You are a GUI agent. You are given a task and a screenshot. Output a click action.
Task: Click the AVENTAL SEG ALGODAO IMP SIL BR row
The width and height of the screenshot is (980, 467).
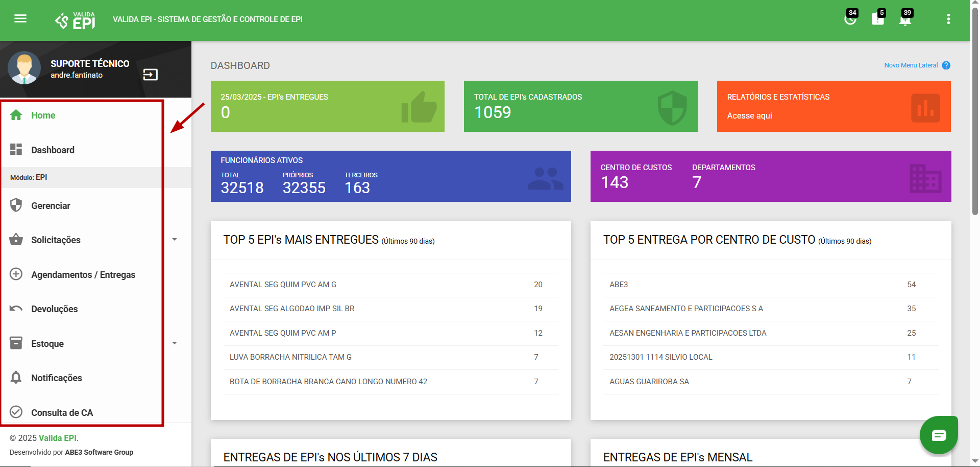(x=390, y=309)
